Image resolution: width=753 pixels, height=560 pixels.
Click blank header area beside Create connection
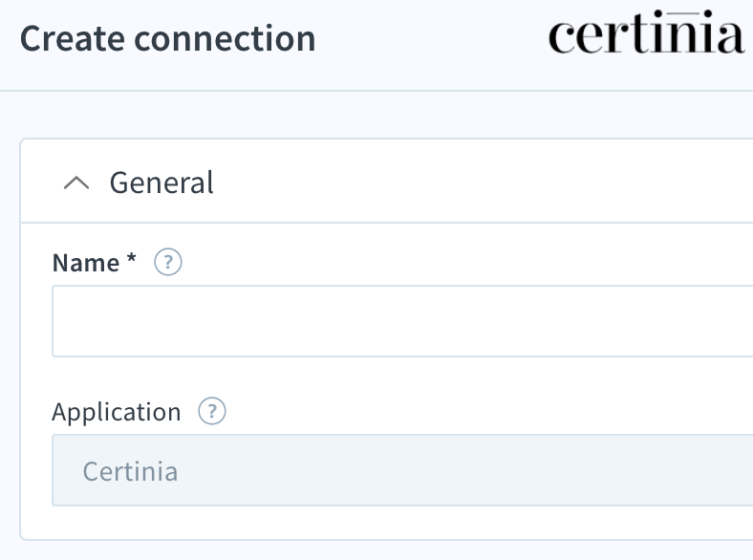[x=432, y=38]
